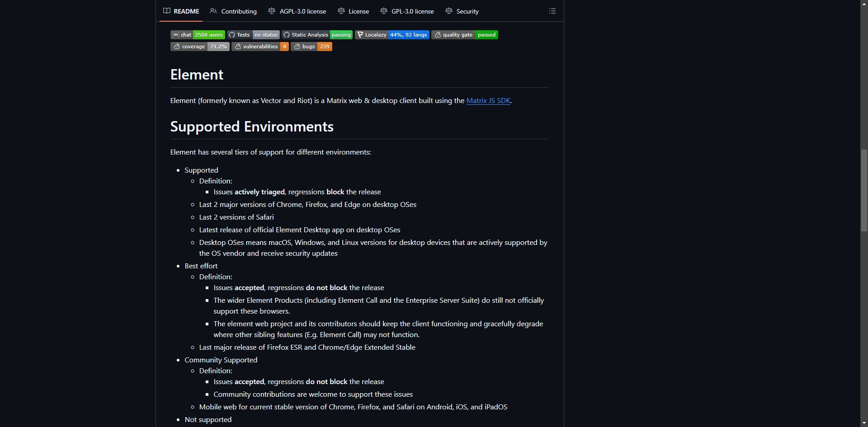The width and height of the screenshot is (868, 427).
Task: View the Security tab
Action: click(x=462, y=11)
